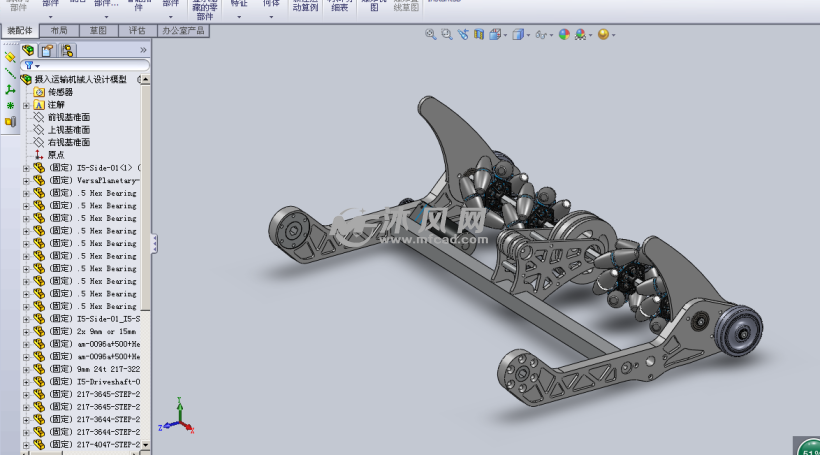The width and height of the screenshot is (820, 455).
Task: Select the root assembly 摄入运输机械人设计模型
Action: click(81, 79)
